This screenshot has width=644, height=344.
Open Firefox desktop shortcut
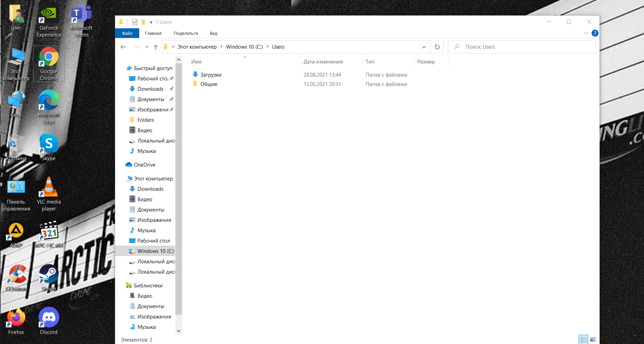16,322
